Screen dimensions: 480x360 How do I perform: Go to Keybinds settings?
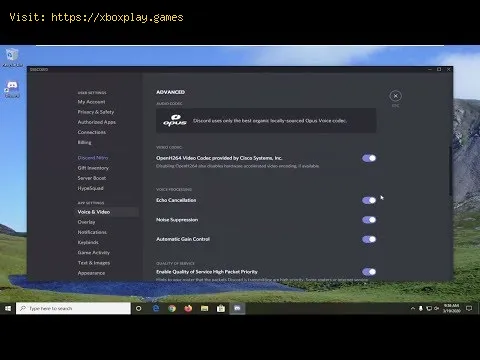pyautogui.click(x=88, y=242)
